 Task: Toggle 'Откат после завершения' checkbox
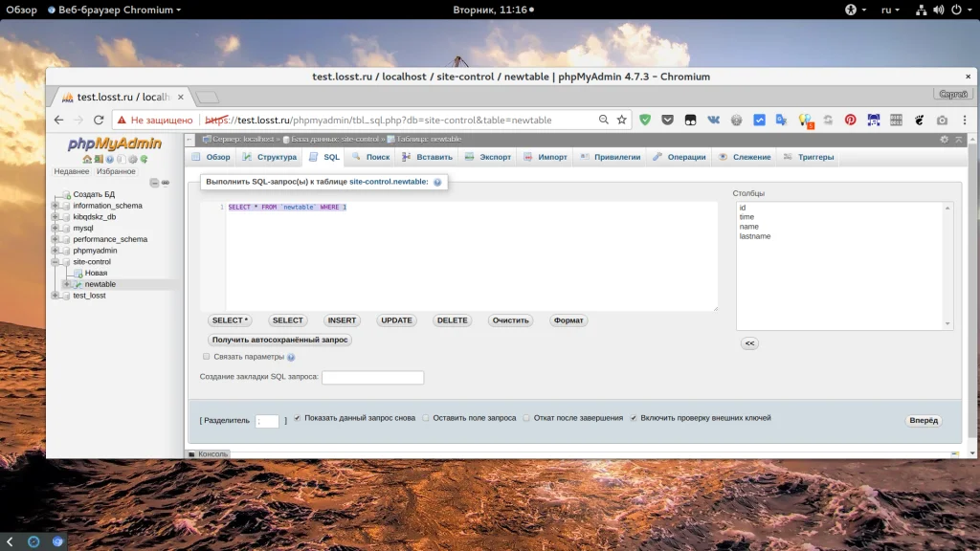pos(526,418)
